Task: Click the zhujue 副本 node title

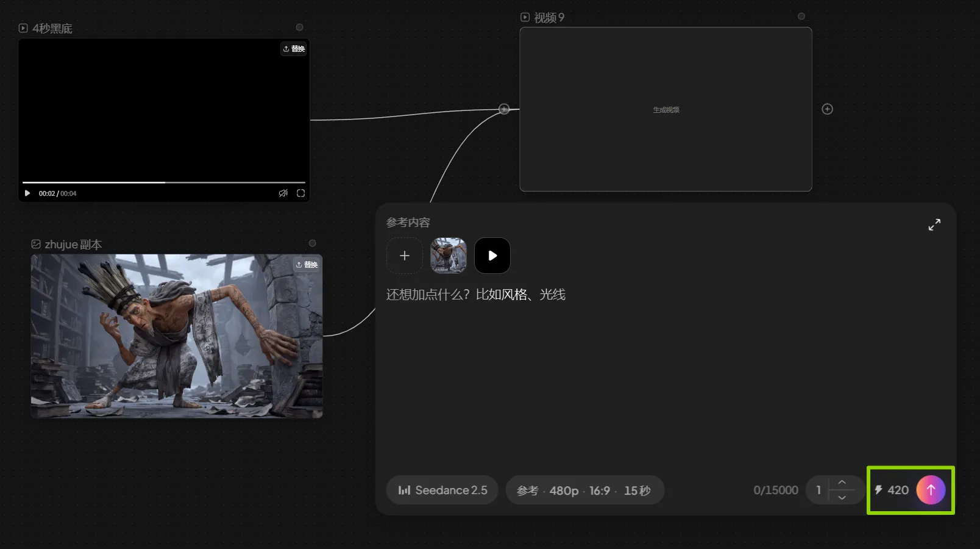Action: 73,245
